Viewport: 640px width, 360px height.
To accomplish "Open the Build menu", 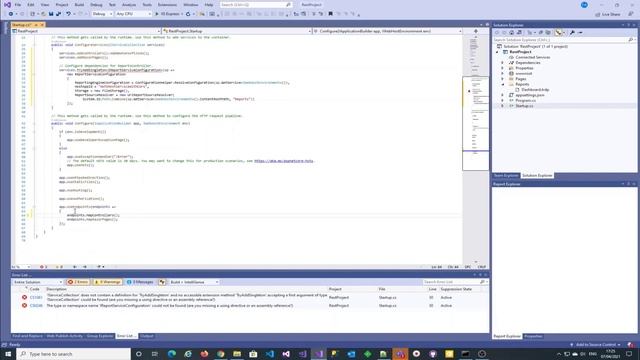I will [79, 4].
